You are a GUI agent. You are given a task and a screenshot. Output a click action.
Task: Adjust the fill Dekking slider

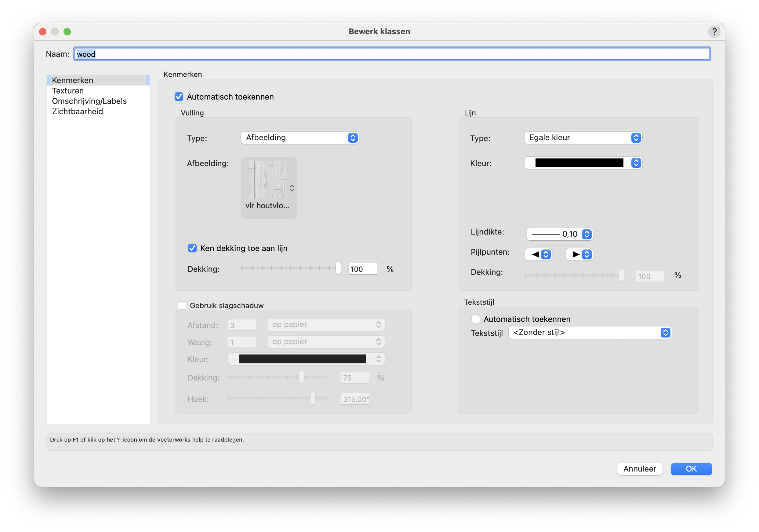[338, 268]
